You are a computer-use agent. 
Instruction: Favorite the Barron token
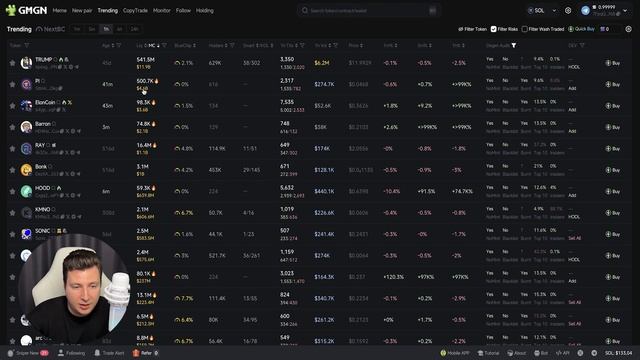pyautogui.click(x=12, y=127)
